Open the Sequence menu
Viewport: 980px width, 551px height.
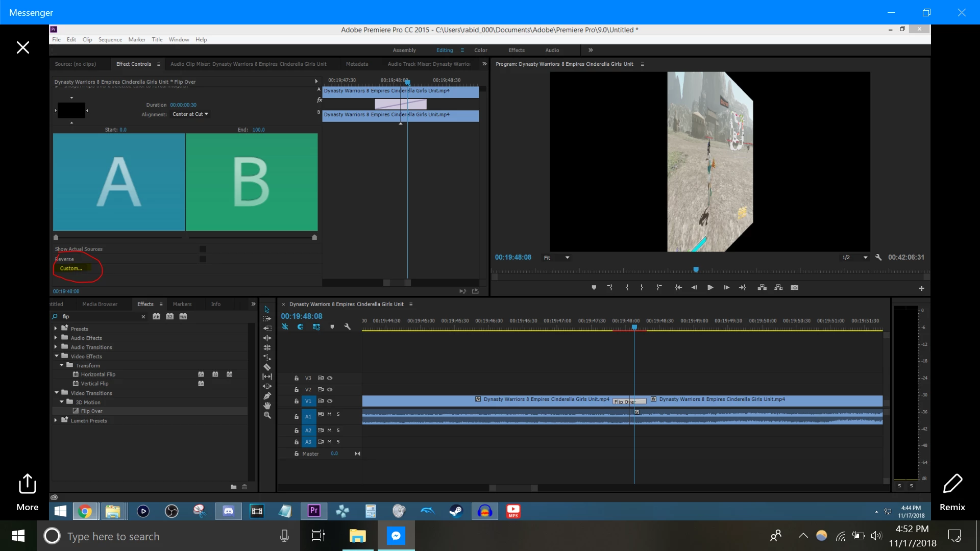110,40
